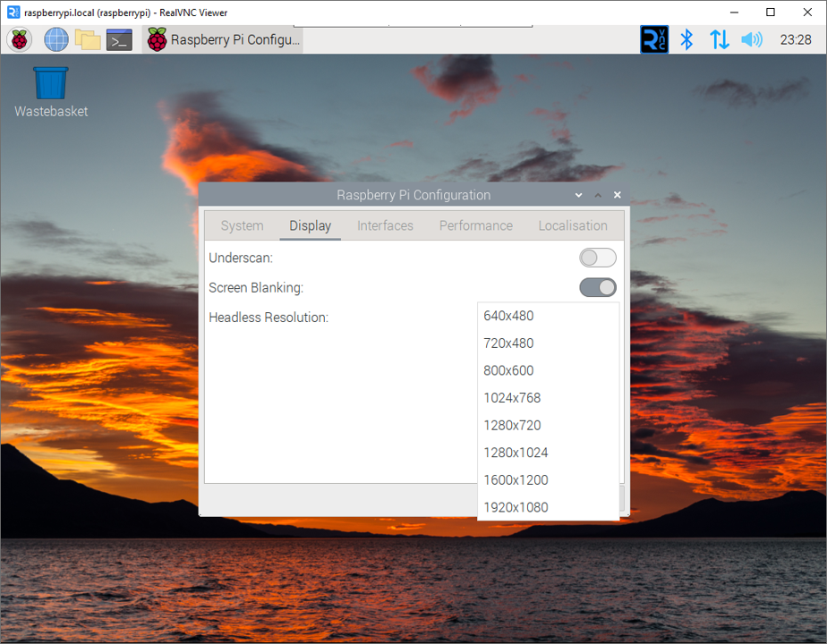Screen dimensions: 827x644
Task: Click the network activity arrows tray icon
Action: tap(719, 39)
